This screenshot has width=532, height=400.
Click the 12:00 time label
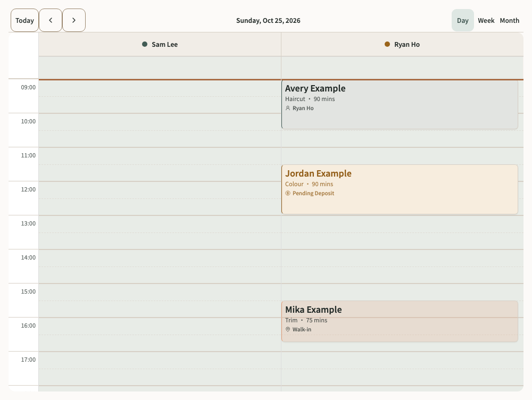coord(28,189)
